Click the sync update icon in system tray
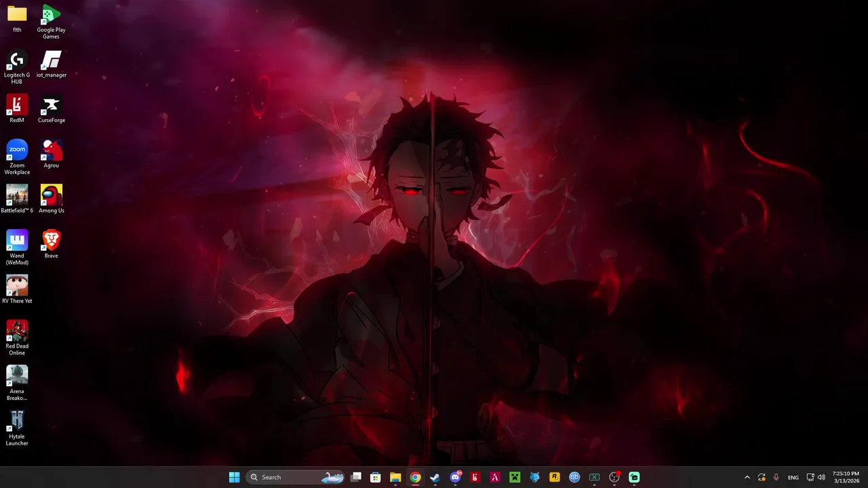This screenshot has height=488, width=868. tap(762, 477)
